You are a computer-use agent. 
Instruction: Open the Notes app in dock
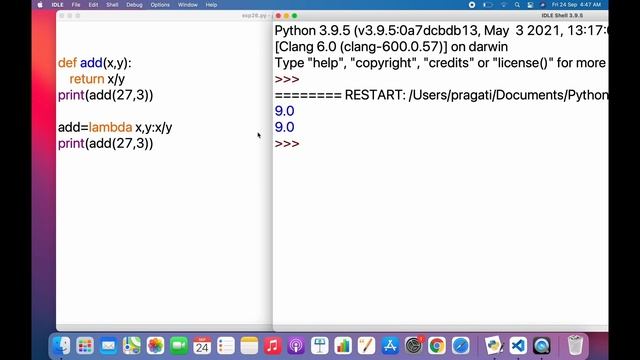pyautogui.click(x=249, y=346)
